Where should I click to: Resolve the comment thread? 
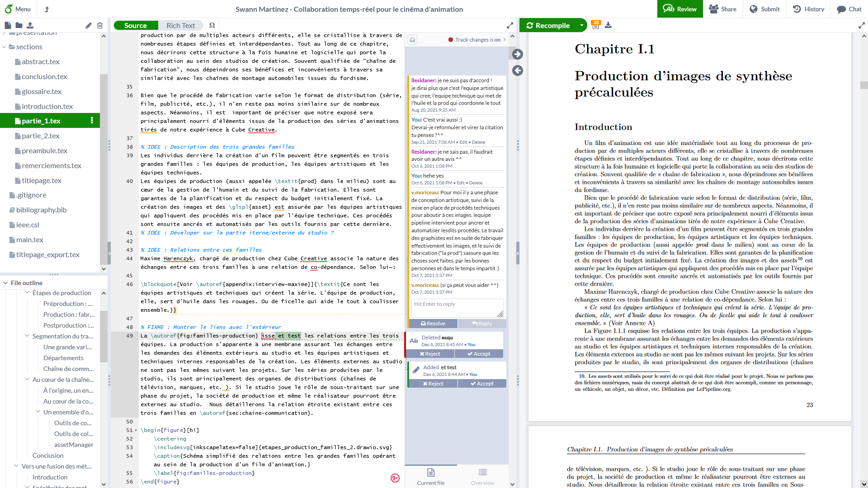click(x=433, y=324)
